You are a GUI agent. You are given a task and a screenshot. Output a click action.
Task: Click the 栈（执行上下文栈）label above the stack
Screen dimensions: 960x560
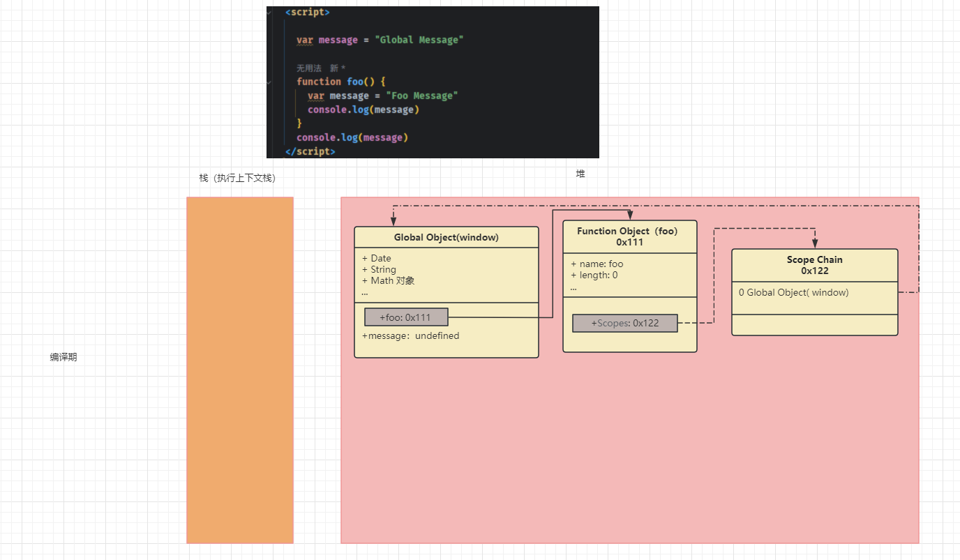(x=238, y=179)
